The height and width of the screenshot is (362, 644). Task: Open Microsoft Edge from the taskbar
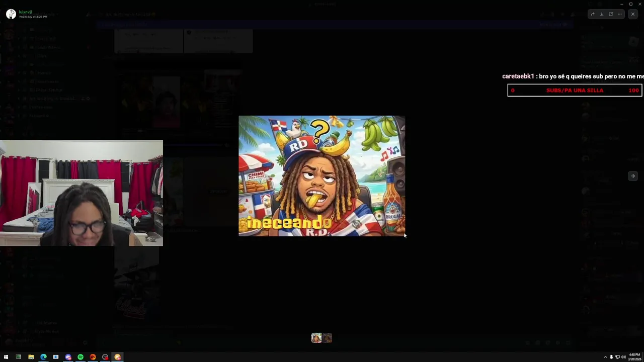coord(43,357)
